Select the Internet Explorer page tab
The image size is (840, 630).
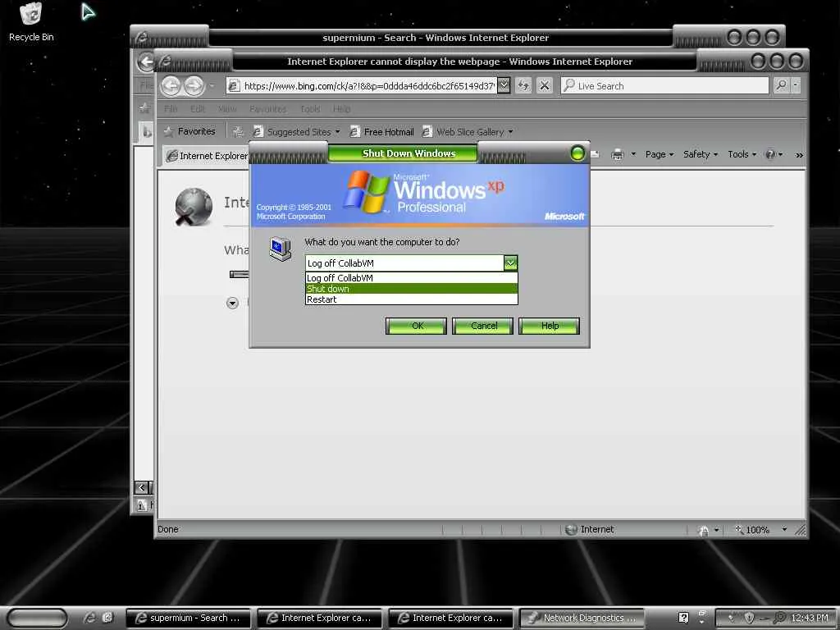point(207,155)
